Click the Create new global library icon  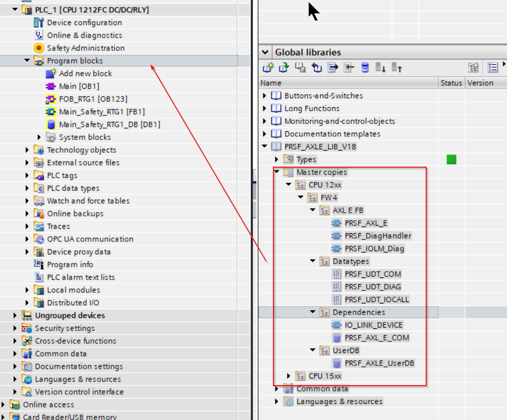268,67
